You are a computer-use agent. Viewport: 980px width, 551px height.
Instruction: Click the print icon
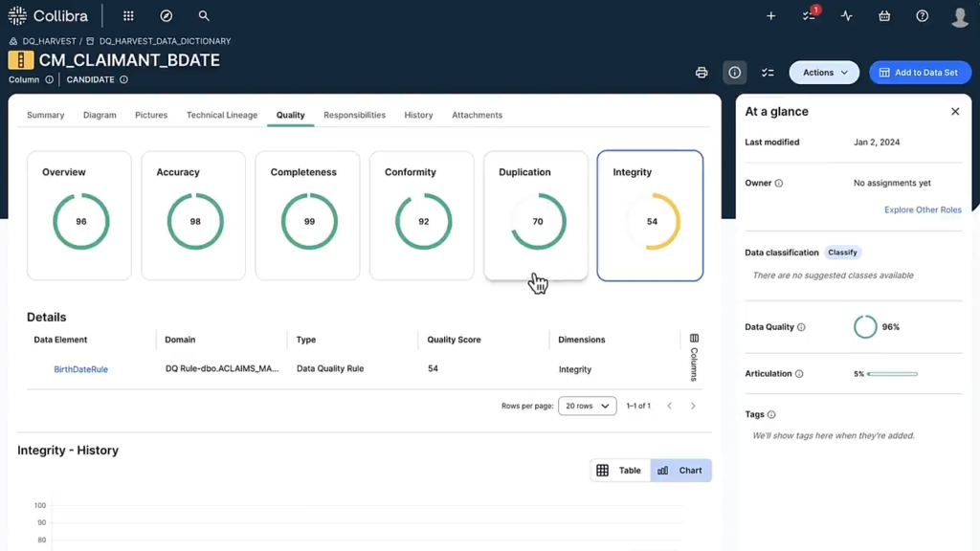(702, 73)
